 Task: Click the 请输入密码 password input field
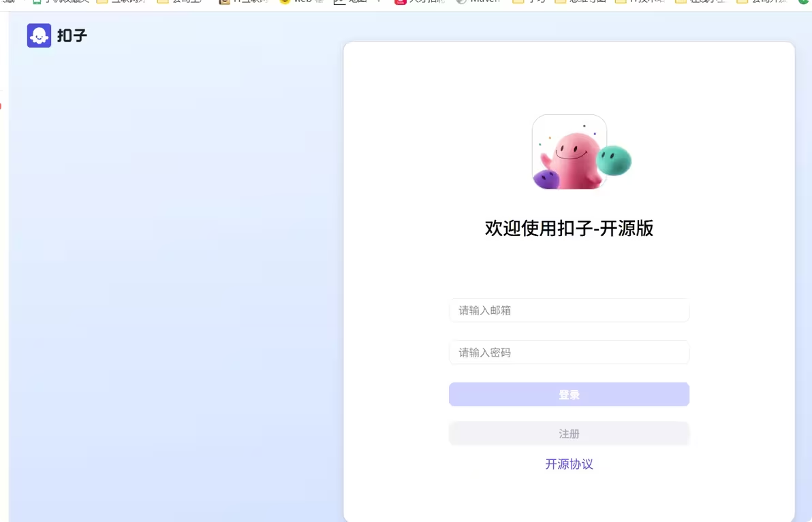(x=569, y=353)
